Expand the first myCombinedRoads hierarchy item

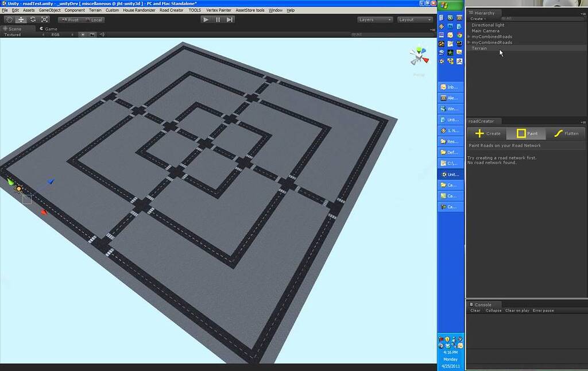coord(471,37)
